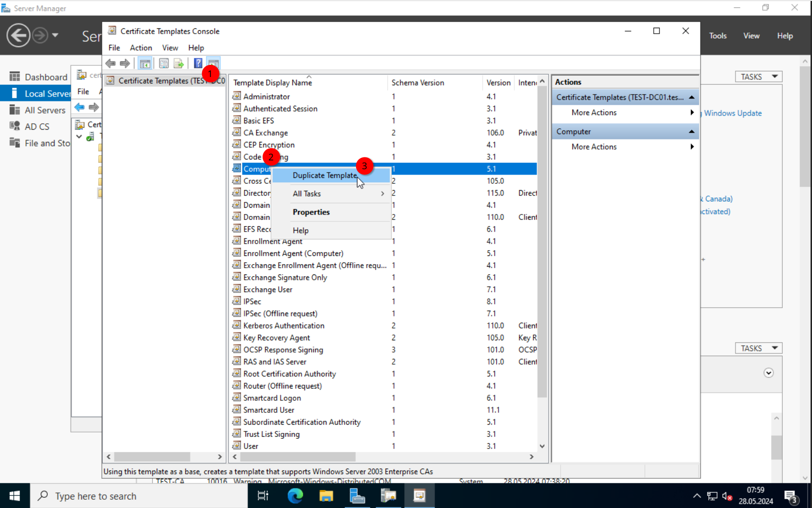Choose Help from the context menu
This screenshot has height=508, width=812.
click(331, 230)
